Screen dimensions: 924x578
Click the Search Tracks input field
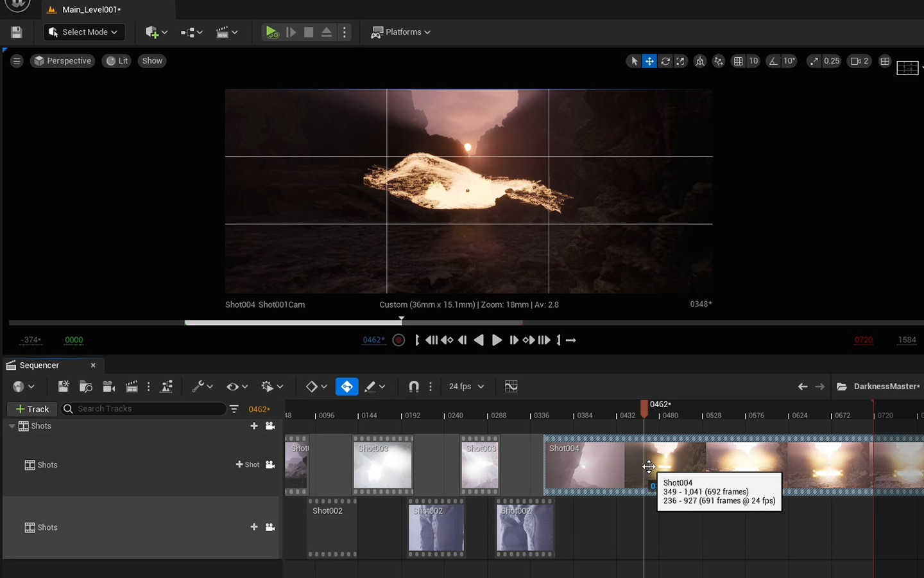click(x=148, y=409)
